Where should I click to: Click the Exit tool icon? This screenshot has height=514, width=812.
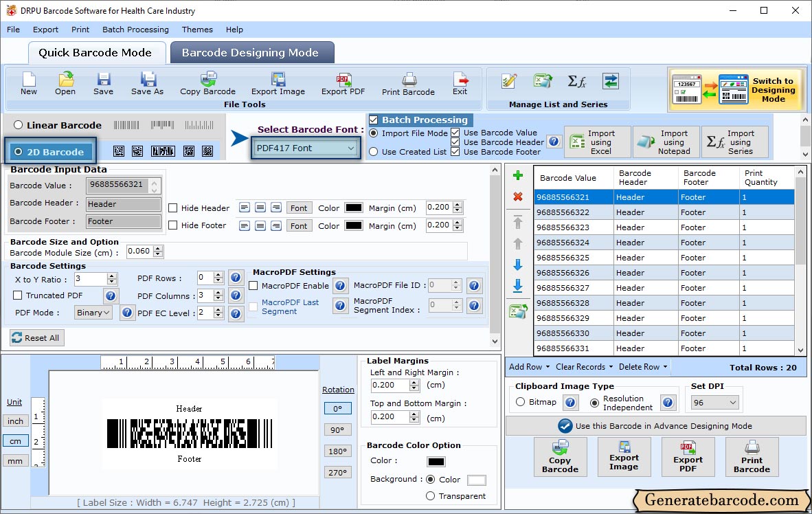pyautogui.click(x=460, y=83)
